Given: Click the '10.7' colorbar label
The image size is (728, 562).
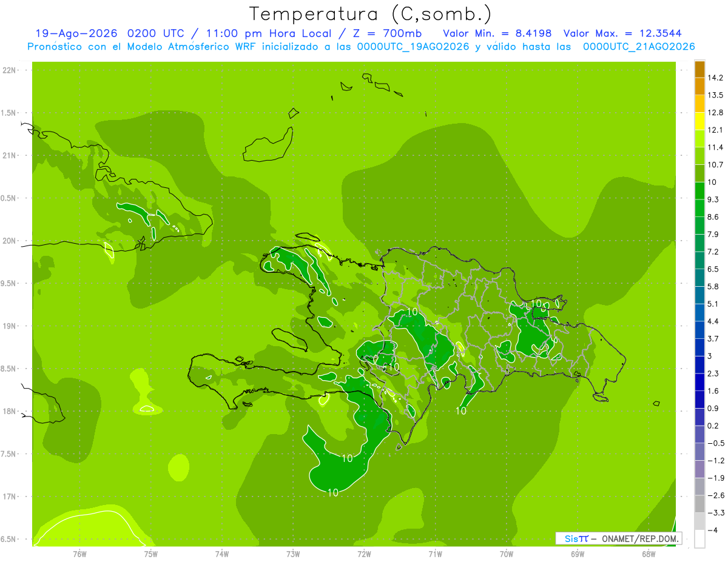Looking at the screenshot, I should [716, 165].
